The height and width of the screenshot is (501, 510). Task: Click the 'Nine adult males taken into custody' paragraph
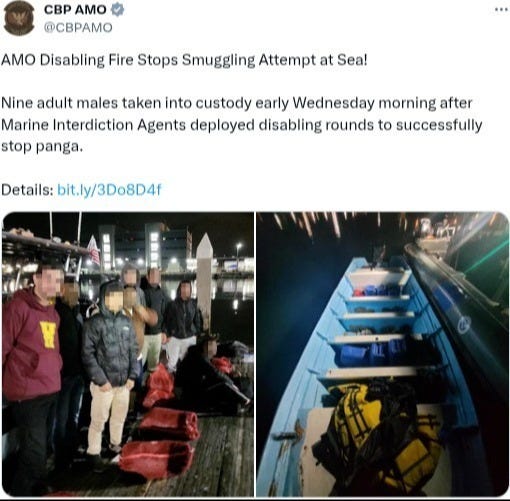(x=242, y=125)
